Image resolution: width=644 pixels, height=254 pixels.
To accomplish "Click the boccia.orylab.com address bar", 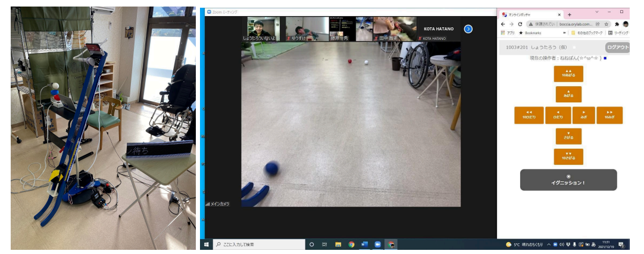I will click(x=568, y=24).
